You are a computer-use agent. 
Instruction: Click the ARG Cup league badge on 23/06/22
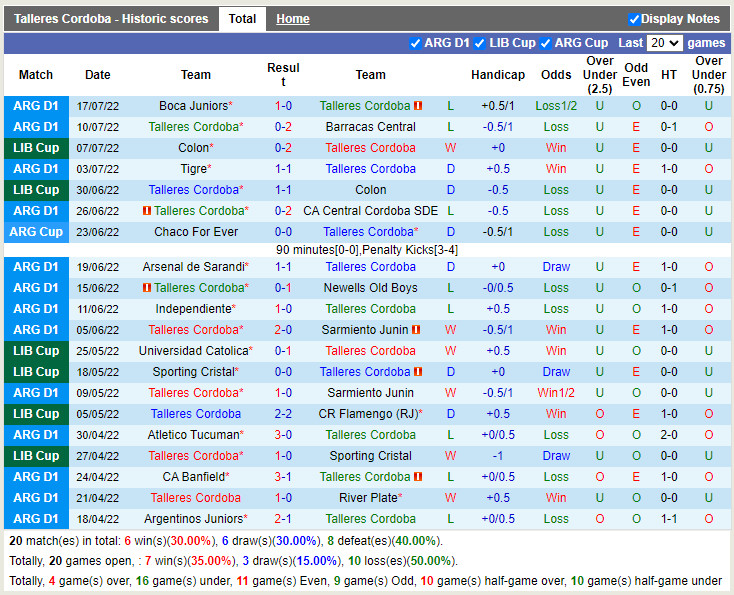pos(37,232)
